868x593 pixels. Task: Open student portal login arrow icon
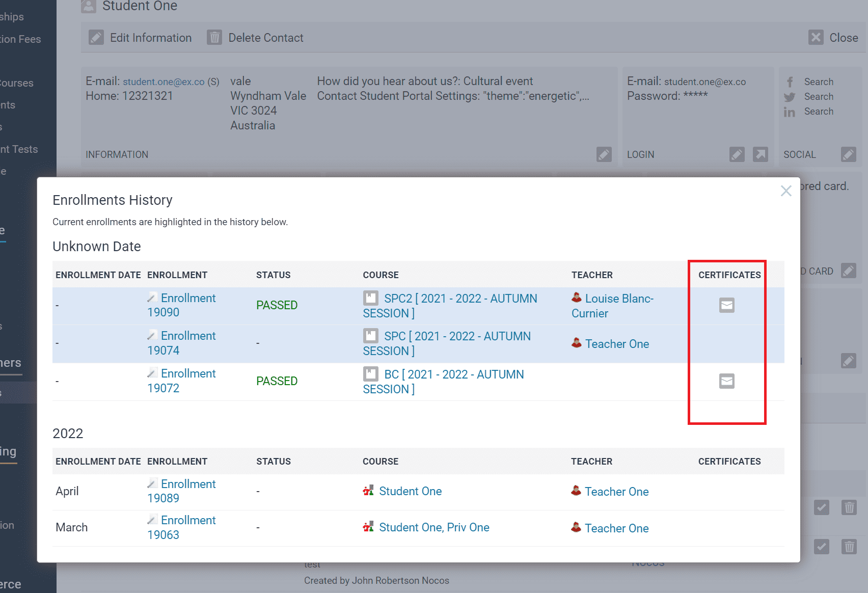tap(760, 154)
